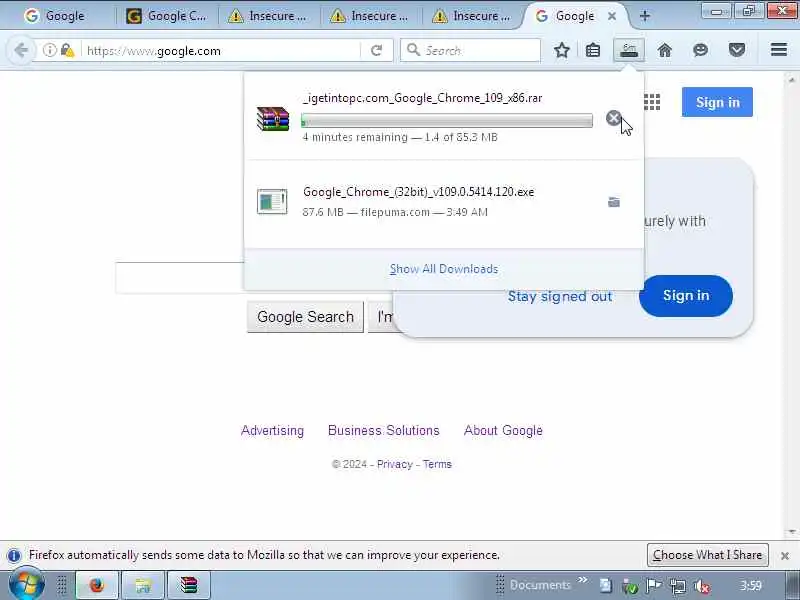This screenshot has width=800, height=600.
Task: Choose Stay signed out
Action: click(560, 296)
